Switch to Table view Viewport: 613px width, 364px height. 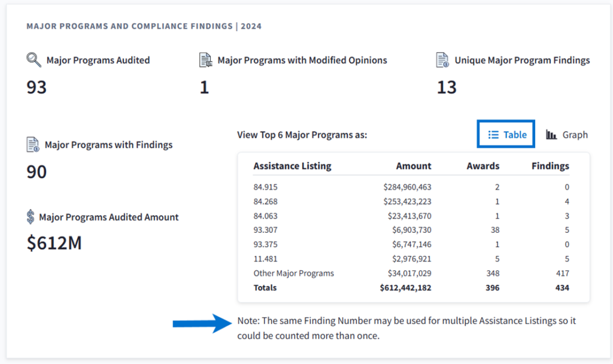pyautogui.click(x=506, y=135)
